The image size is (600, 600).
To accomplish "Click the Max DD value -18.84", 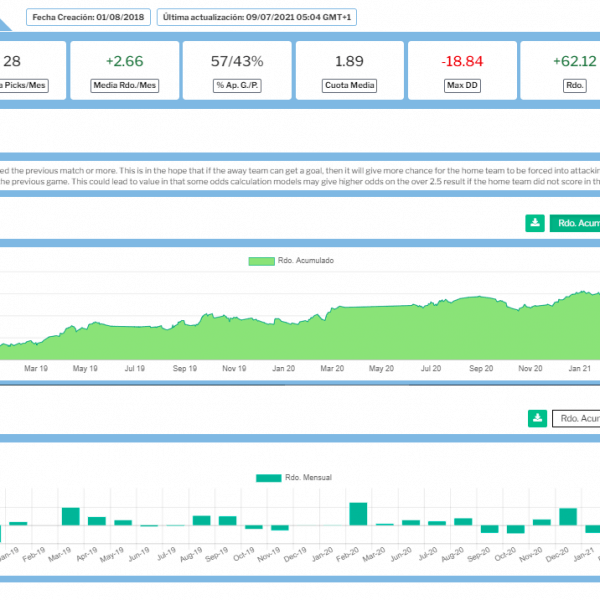I will tap(461, 61).
